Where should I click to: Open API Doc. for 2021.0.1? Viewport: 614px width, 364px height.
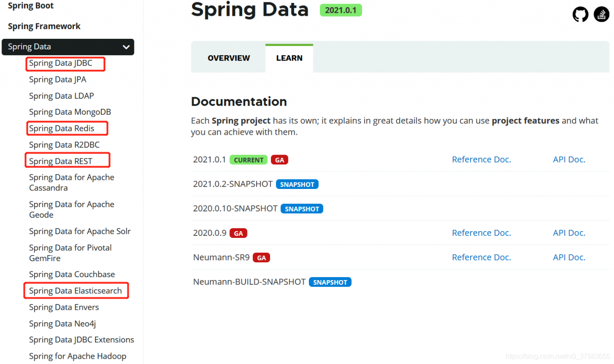(569, 160)
